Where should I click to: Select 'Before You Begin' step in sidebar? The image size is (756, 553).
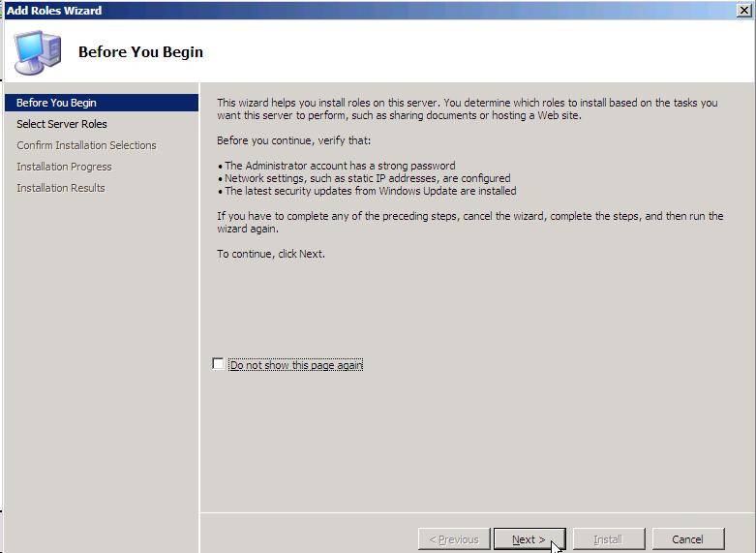point(102,103)
